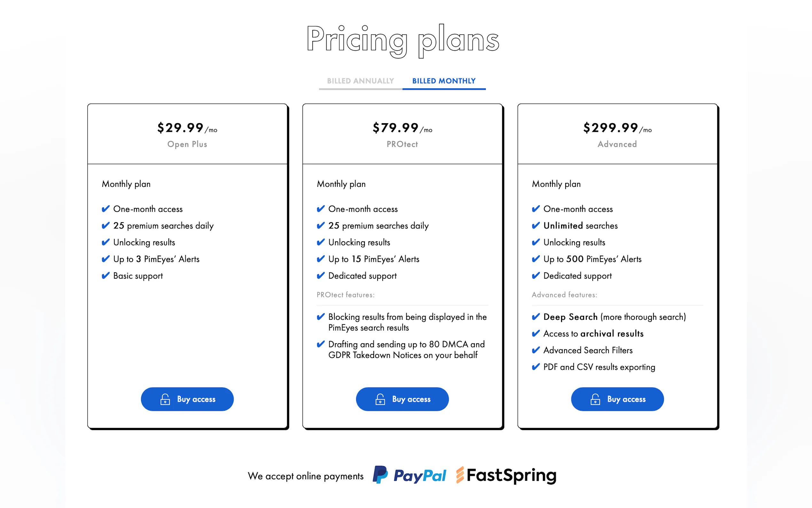The width and height of the screenshot is (812, 508).
Task: Buy access to the $29.99 Open Plus plan
Action: (187, 399)
